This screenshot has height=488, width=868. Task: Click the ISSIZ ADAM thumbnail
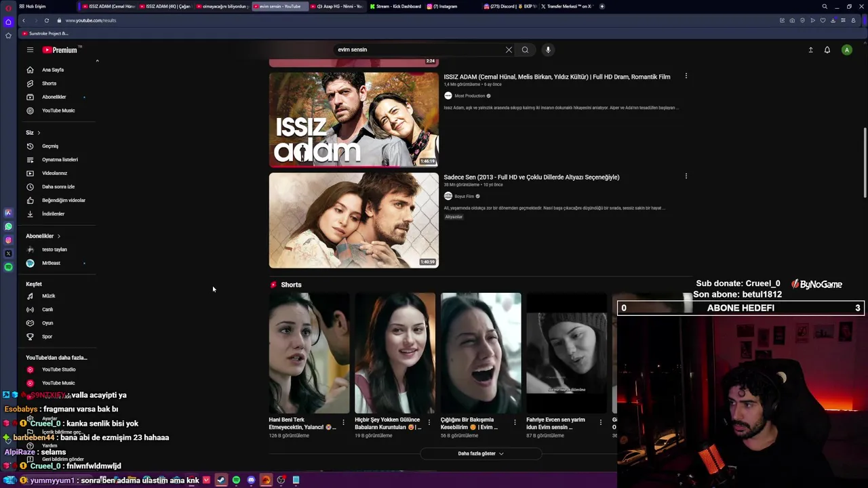pyautogui.click(x=354, y=119)
